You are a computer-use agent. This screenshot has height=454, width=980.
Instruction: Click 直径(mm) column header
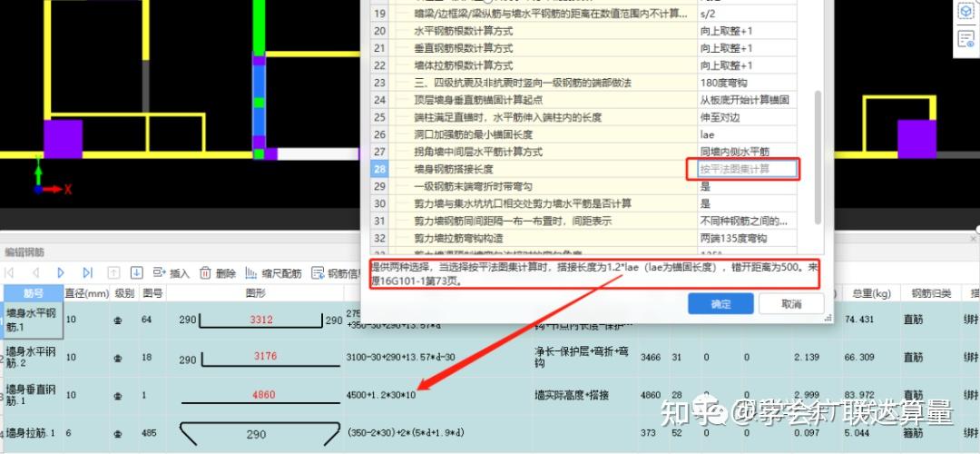click(x=87, y=292)
